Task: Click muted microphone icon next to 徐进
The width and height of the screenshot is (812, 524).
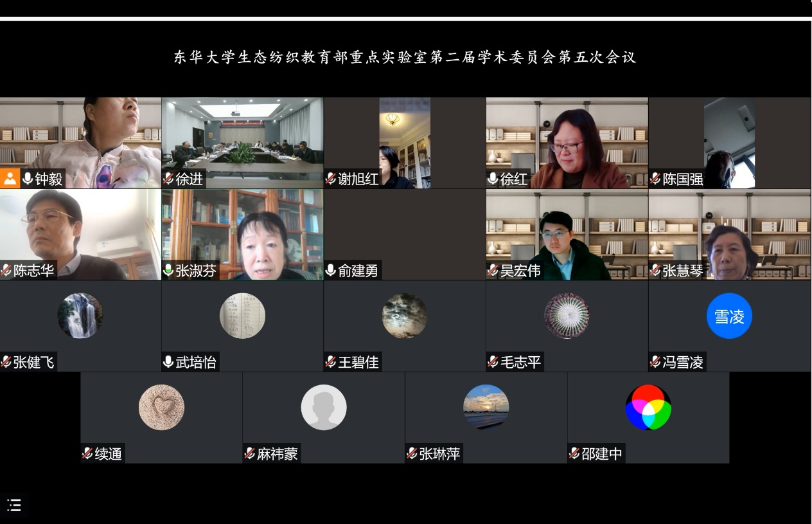Action: point(169,179)
